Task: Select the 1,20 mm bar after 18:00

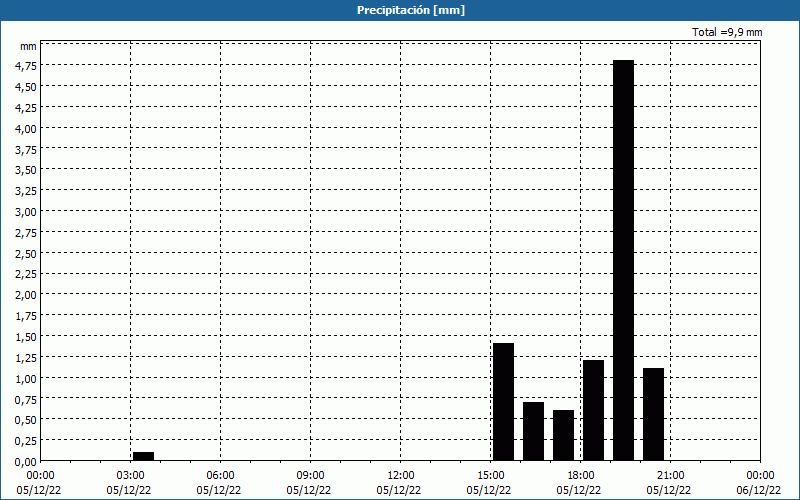Action: 593,410
